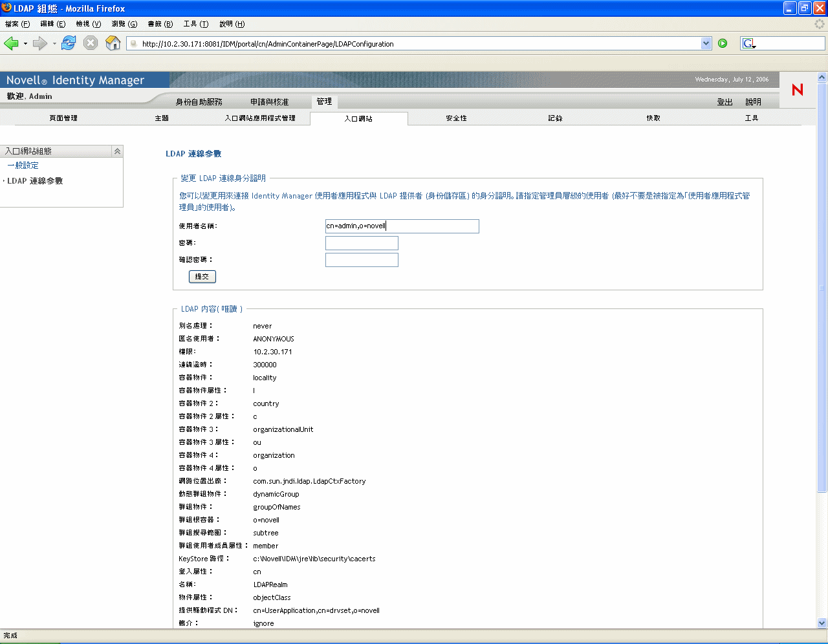Open the 頁面管理 subtab

pyautogui.click(x=63, y=118)
